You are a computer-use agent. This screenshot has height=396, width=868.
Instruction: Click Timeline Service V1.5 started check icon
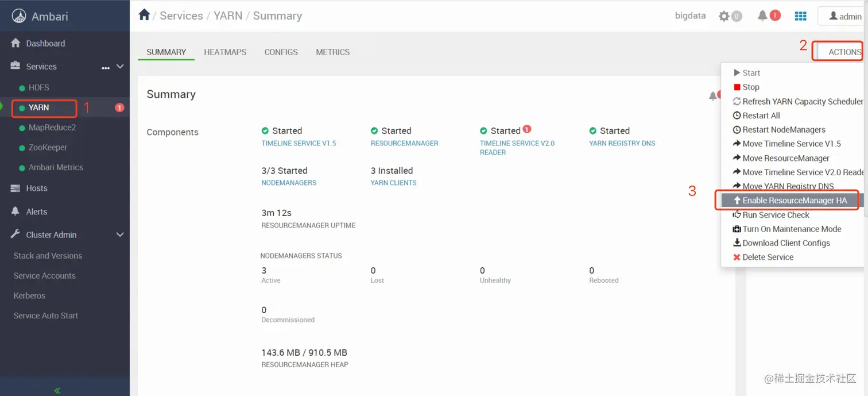coord(265,130)
